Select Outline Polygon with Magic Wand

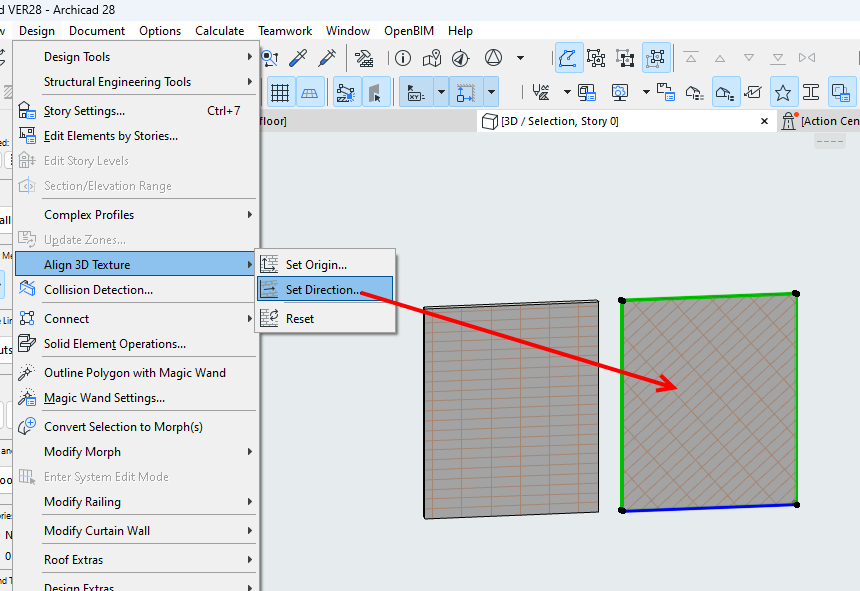click(x=135, y=373)
